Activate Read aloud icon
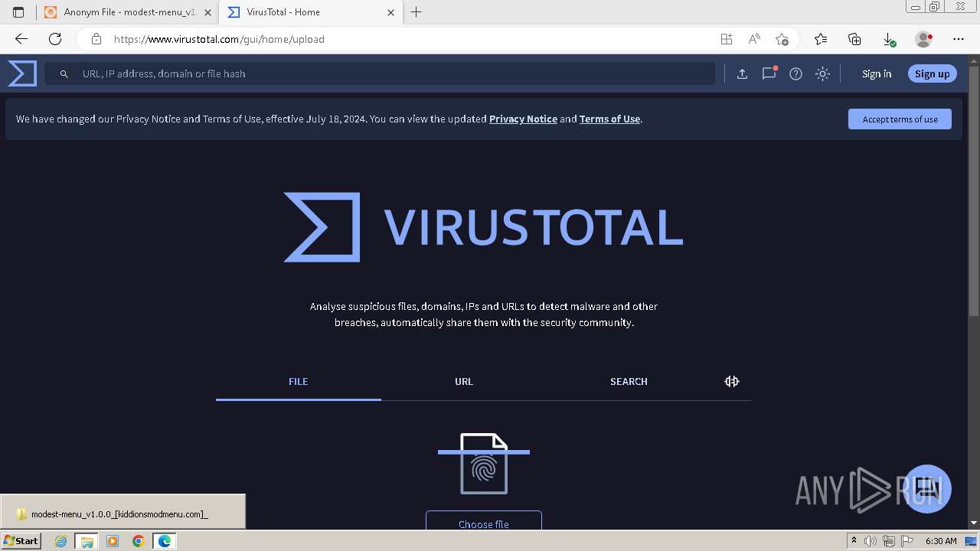 (x=754, y=39)
